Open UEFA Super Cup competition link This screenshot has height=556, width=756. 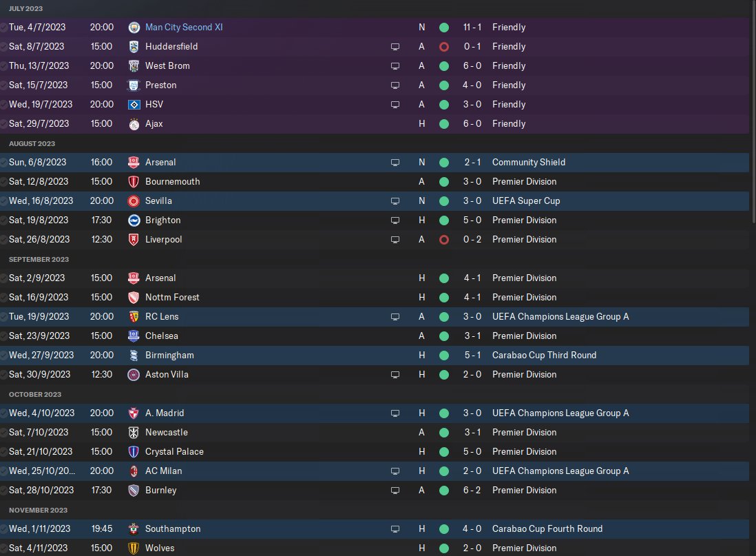[526, 200]
